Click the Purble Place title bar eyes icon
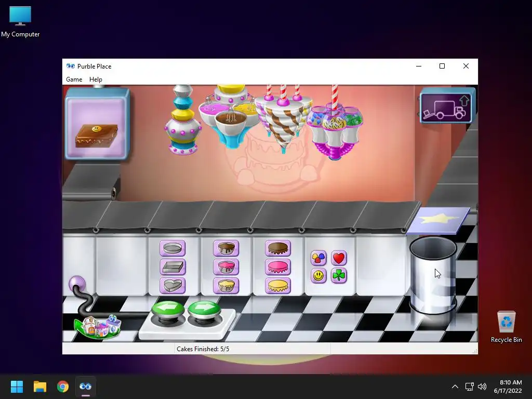532x399 pixels. pyautogui.click(x=70, y=66)
